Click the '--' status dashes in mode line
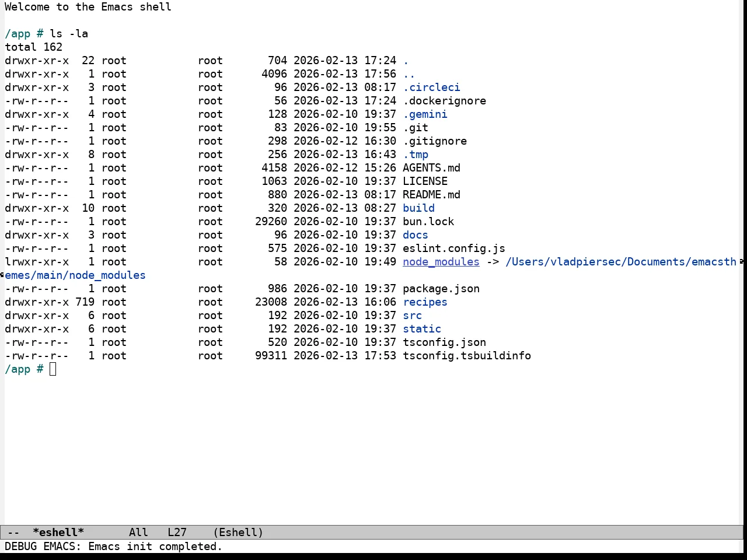Image resolution: width=747 pixels, height=560 pixels. 13,533
